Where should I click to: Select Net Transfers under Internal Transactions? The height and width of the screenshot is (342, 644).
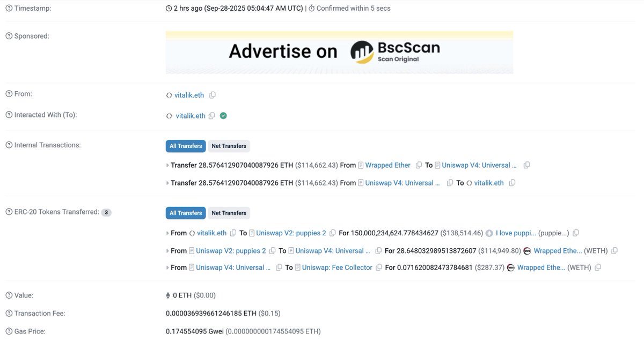click(229, 146)
